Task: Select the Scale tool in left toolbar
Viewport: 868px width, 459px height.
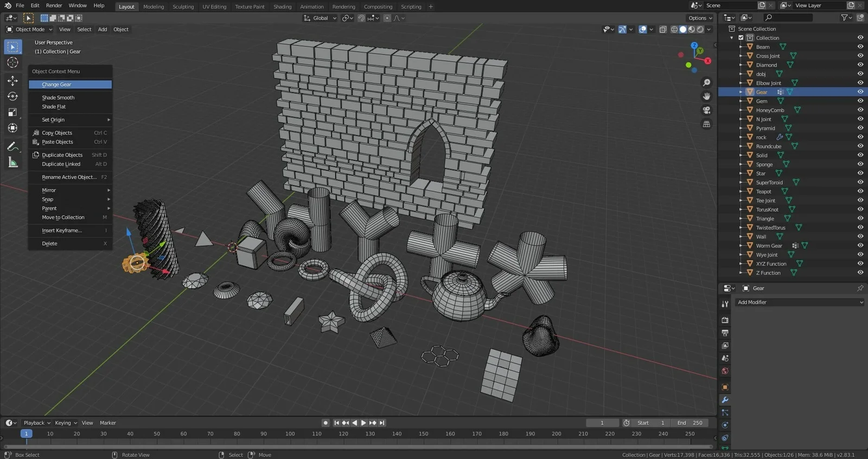Action: click(12, 112)
